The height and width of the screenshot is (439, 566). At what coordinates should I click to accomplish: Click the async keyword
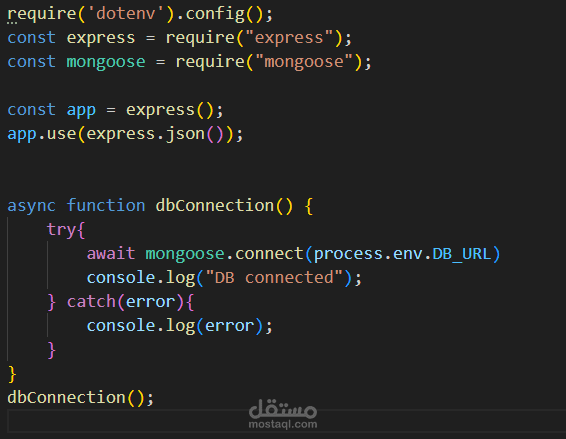[x=32, y=206]
